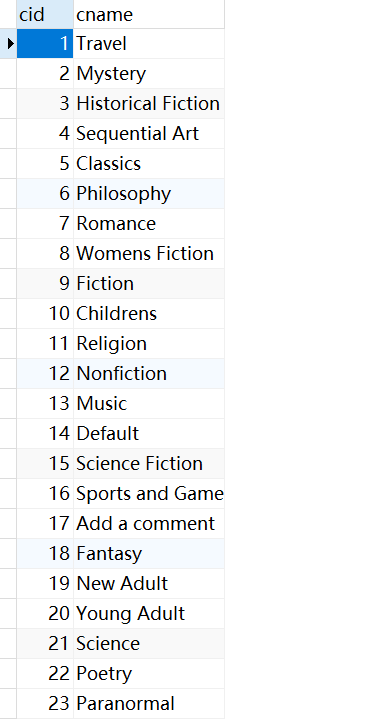Select the Sequential Art cell

(x=149, y=134)
